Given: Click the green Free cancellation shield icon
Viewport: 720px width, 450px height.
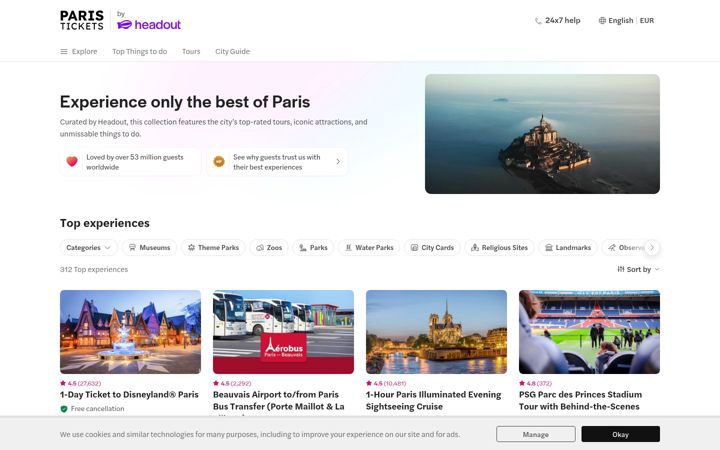Looking at the screenshot, I should click(64, 409).
